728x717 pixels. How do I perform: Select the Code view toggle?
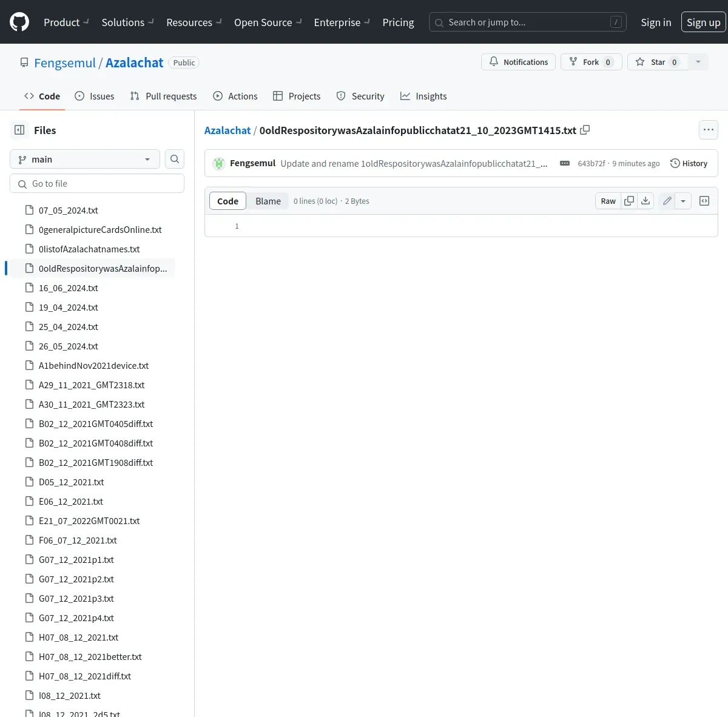tap(227, 201)
